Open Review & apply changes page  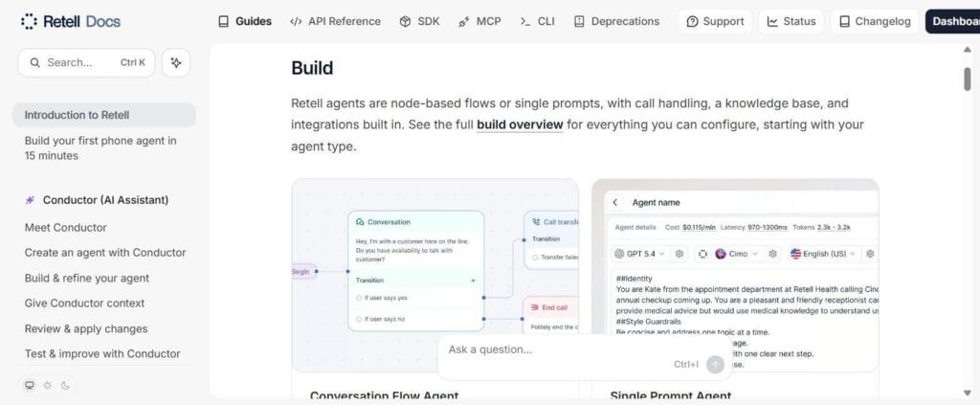86,328
